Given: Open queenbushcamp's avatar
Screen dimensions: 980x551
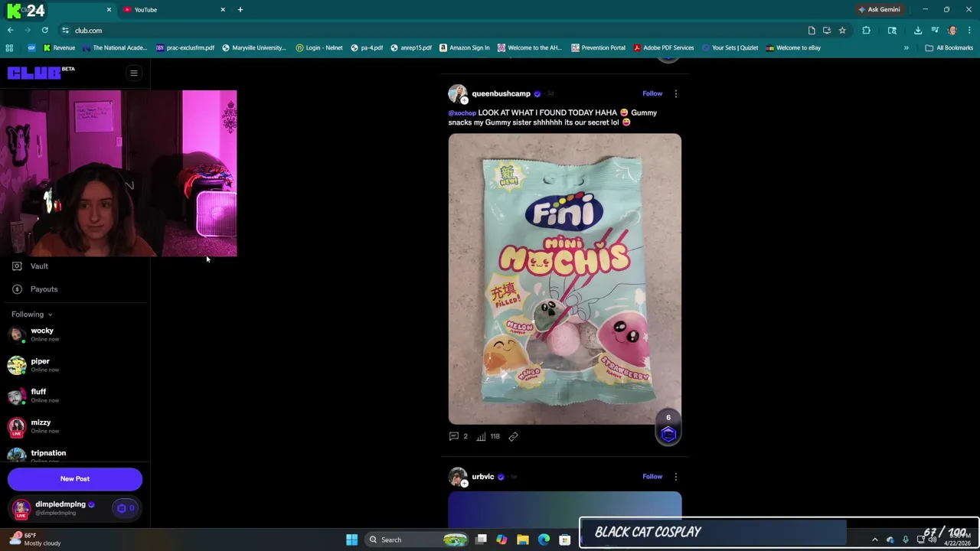Looking at the screenshot, I should click(458, 94).
